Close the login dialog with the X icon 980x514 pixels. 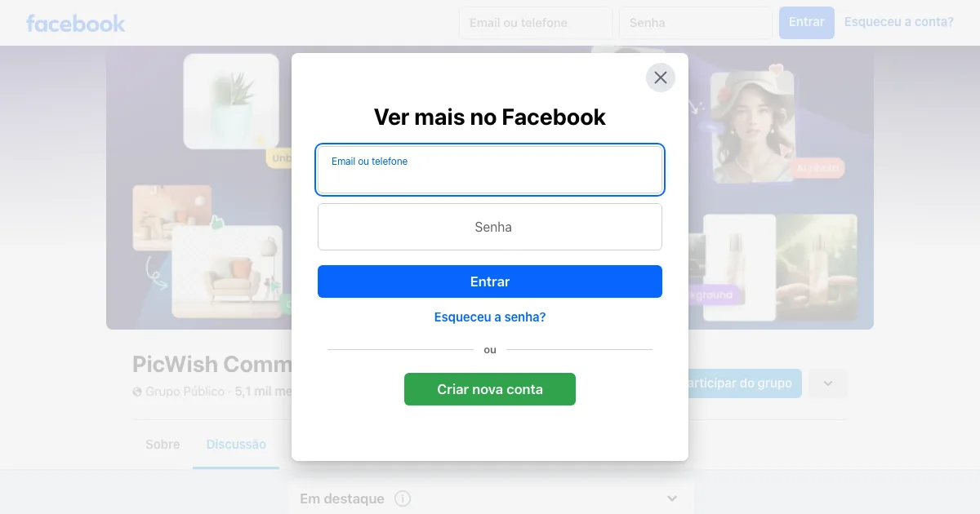click(x=661, y=78)
